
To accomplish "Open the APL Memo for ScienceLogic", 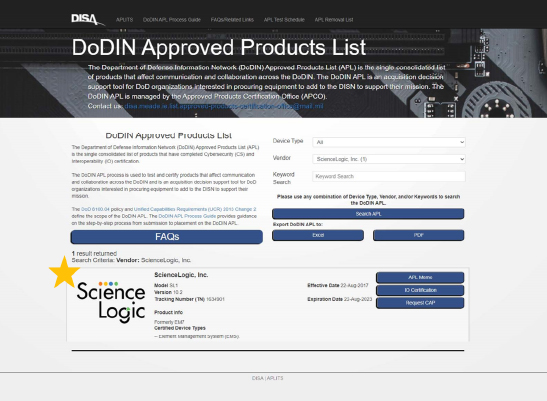I will pyautogui.click(x=420, y=277).
